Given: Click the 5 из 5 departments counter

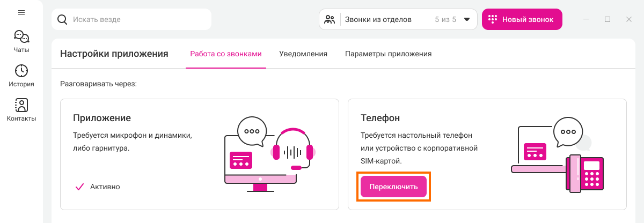Looking at the screenshot, I should point(445,20).
